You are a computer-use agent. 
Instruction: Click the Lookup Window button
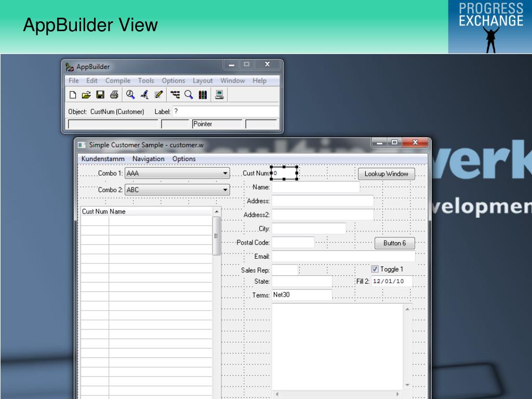[387, 174]
